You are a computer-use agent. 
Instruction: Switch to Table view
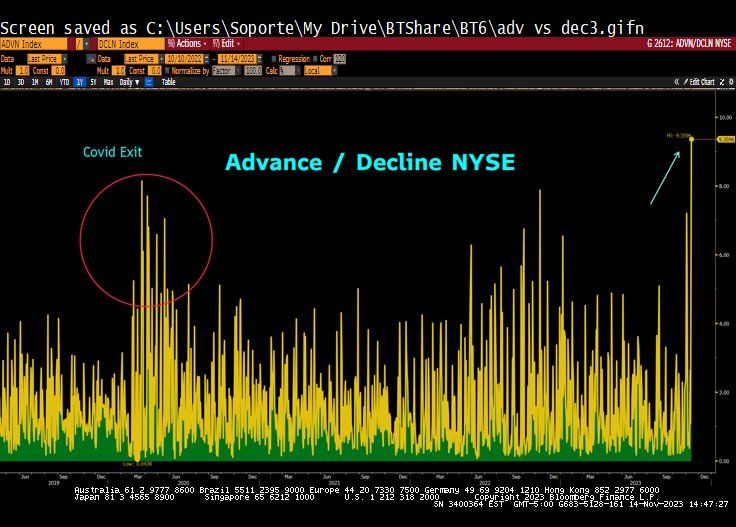[x=168, y=82]
